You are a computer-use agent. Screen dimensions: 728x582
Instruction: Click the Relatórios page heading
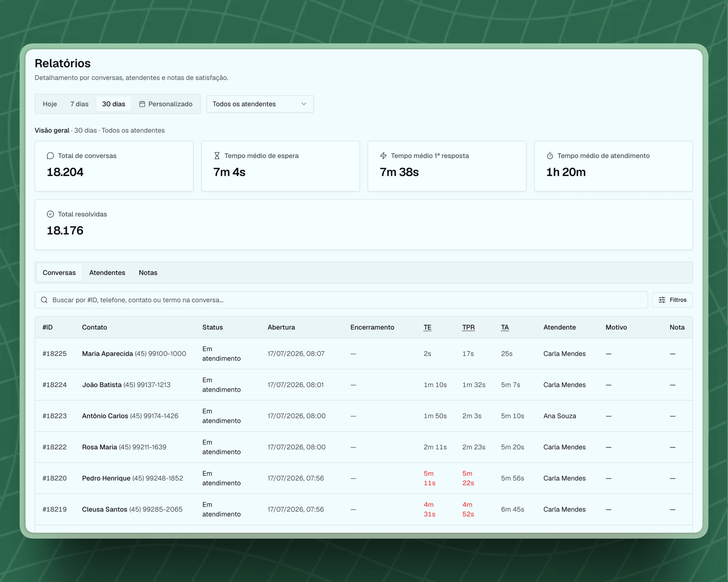coord(62,63)
